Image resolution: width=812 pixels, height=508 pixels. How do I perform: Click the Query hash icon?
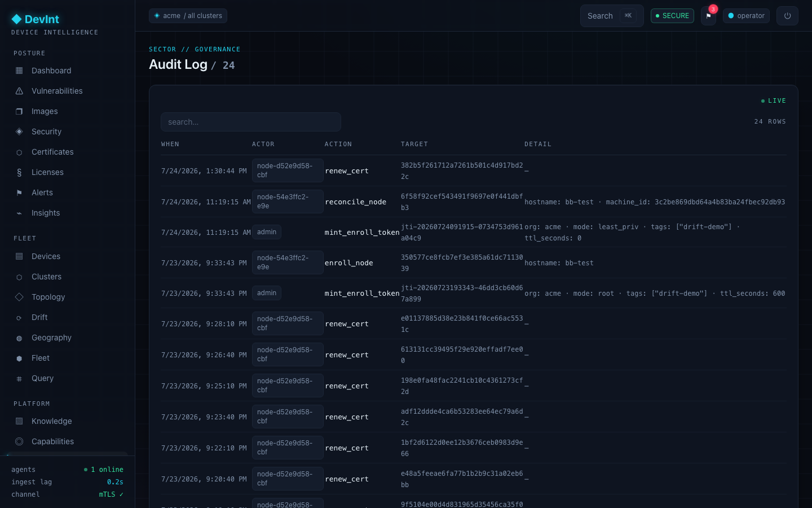coord(19,378)
